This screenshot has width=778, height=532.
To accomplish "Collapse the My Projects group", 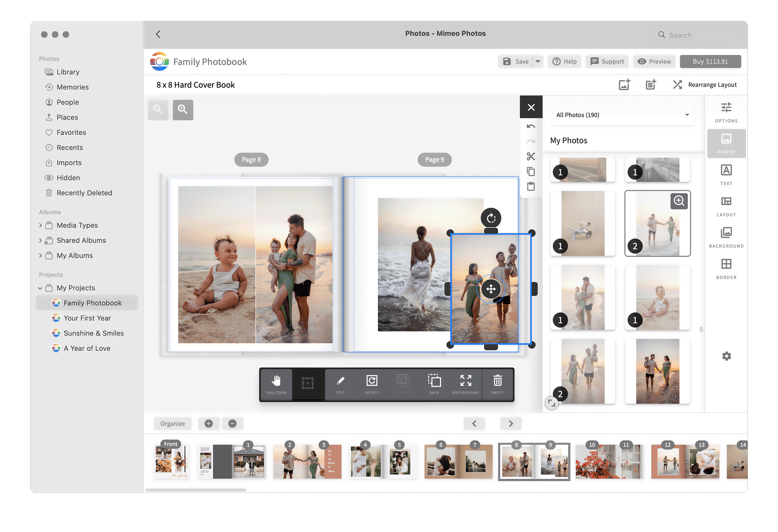I will tap(40, 288).
